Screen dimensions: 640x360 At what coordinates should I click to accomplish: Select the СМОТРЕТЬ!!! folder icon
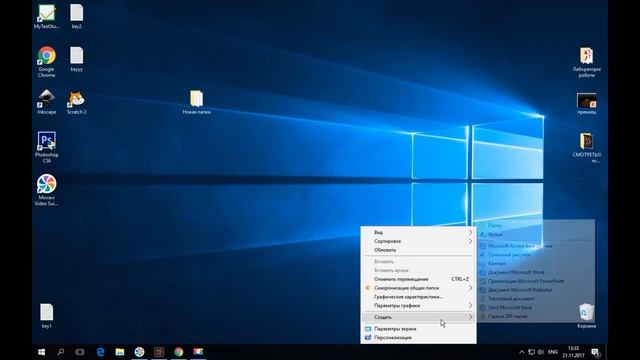587,148
